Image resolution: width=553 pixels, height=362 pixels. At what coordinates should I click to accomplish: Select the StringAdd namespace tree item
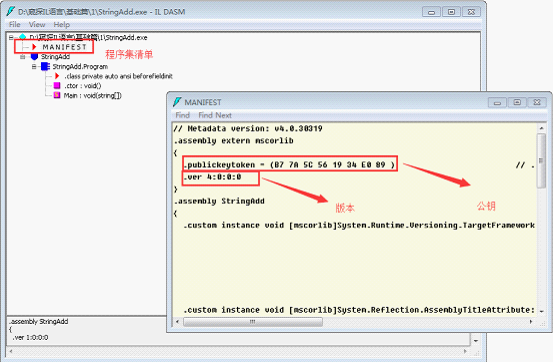pyautogui.click(x=55, y=57)
